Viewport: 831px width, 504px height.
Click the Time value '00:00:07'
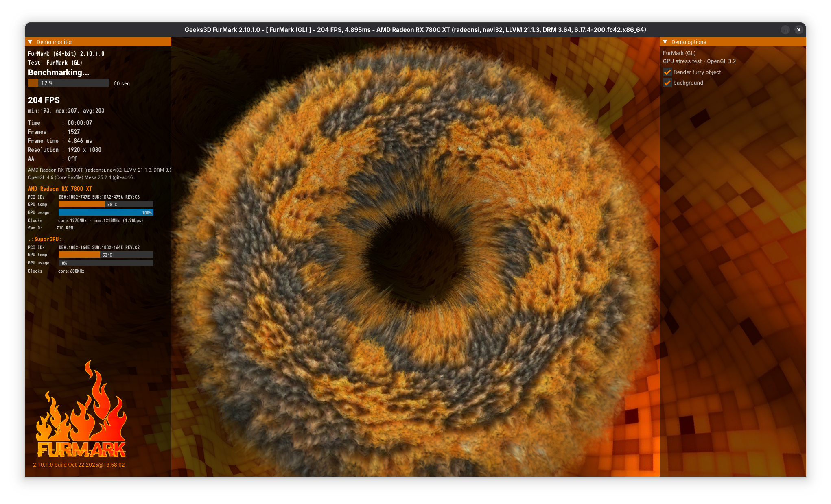pos(80,123)
